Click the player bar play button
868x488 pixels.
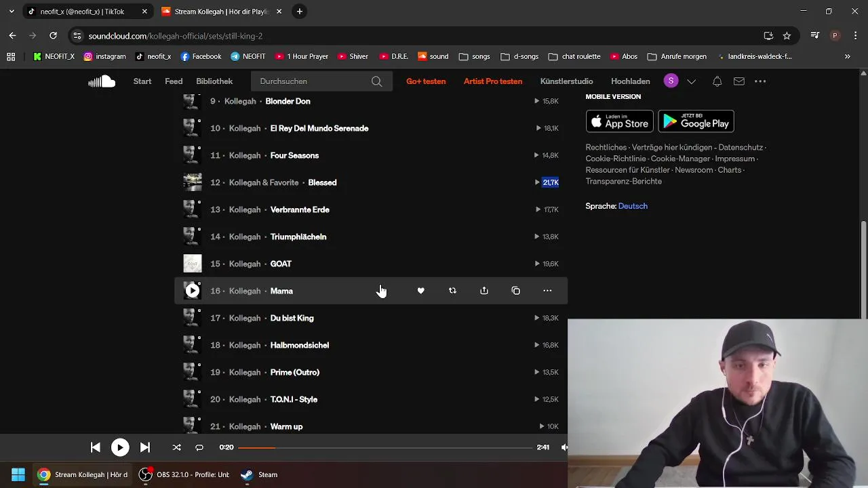coord(120,447)
